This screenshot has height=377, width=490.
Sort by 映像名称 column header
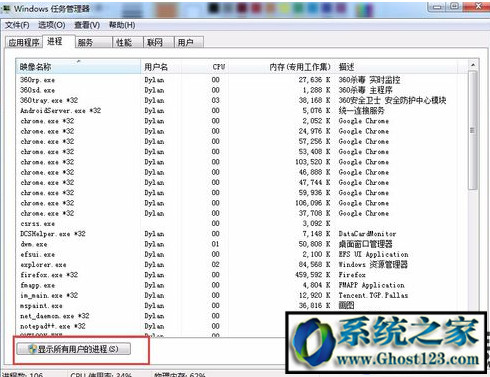pos(79,67)
